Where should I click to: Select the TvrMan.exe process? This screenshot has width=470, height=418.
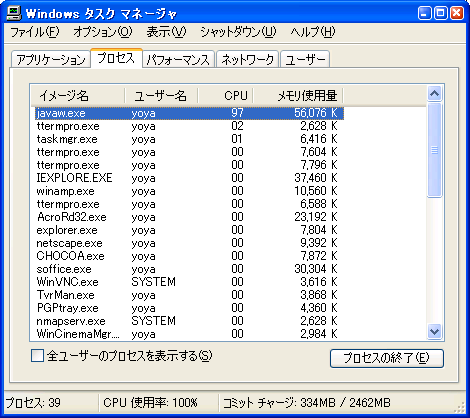[x=189, y=295]
